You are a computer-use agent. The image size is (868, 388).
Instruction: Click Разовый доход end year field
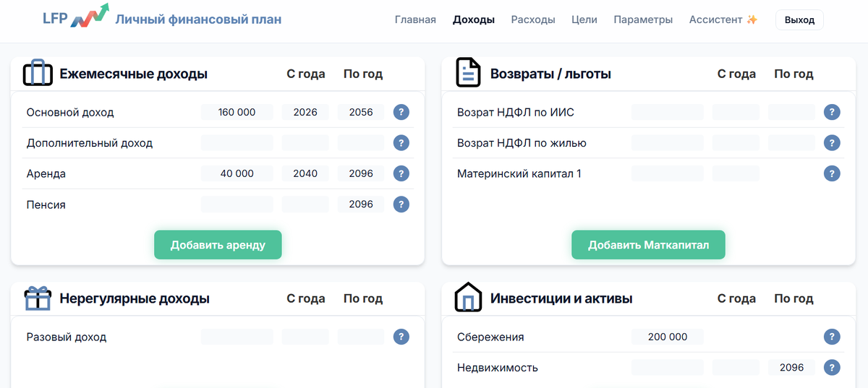click(361, 337)
